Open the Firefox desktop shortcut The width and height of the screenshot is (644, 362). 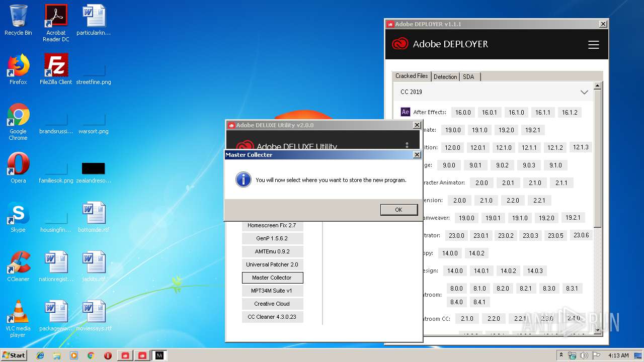pos(18,69)
